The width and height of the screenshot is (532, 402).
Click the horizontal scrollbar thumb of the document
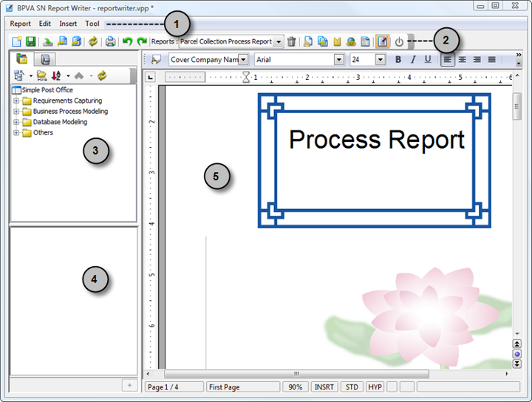296,374
